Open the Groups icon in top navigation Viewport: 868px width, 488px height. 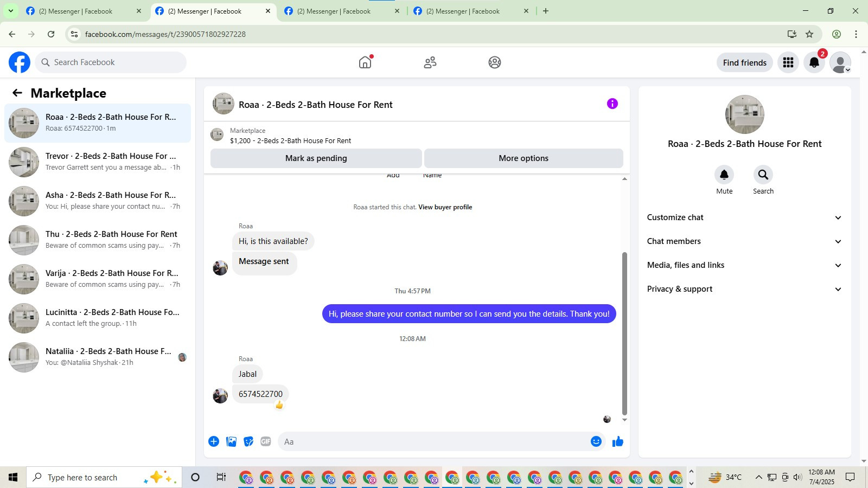pos(495,62)
